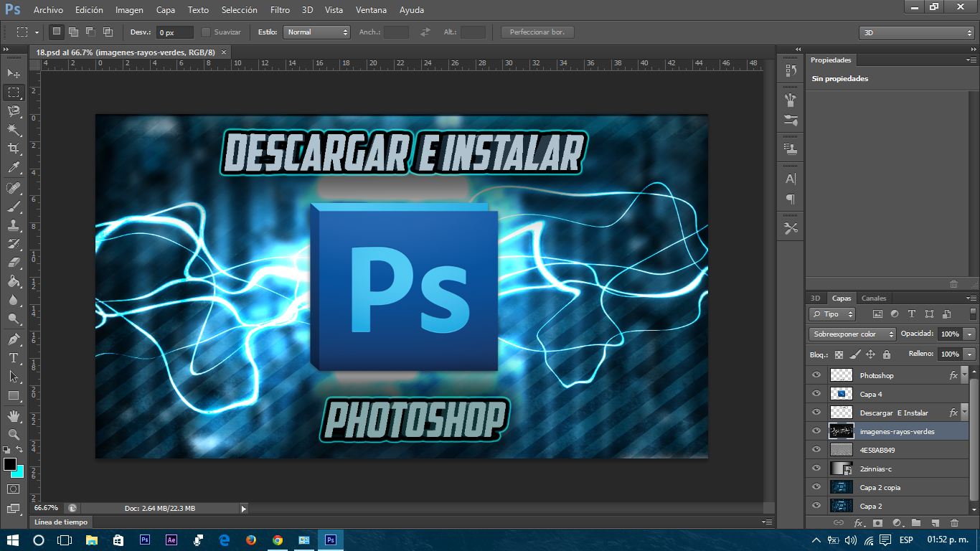
Task: Select the Blur tool
Action: pyautogui.click(x=13, y=300)
